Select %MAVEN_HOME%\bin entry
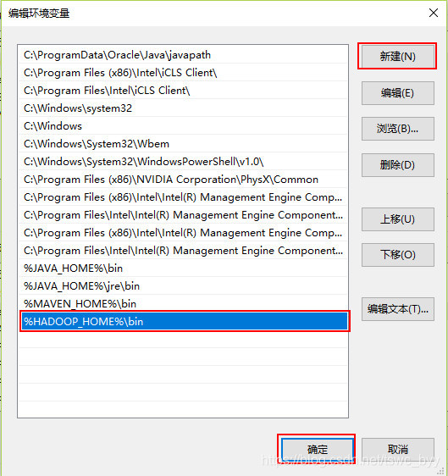 pos(183,303)
